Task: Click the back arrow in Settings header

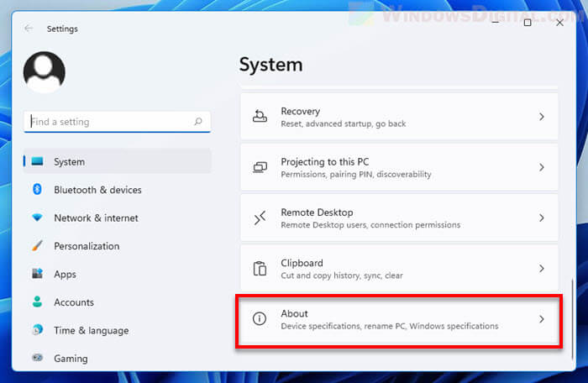Action: pos(29,29)
